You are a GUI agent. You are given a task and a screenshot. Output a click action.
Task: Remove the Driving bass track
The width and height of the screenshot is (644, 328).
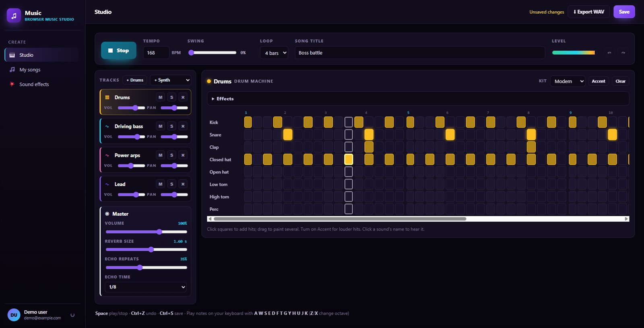tap(183, 126)
